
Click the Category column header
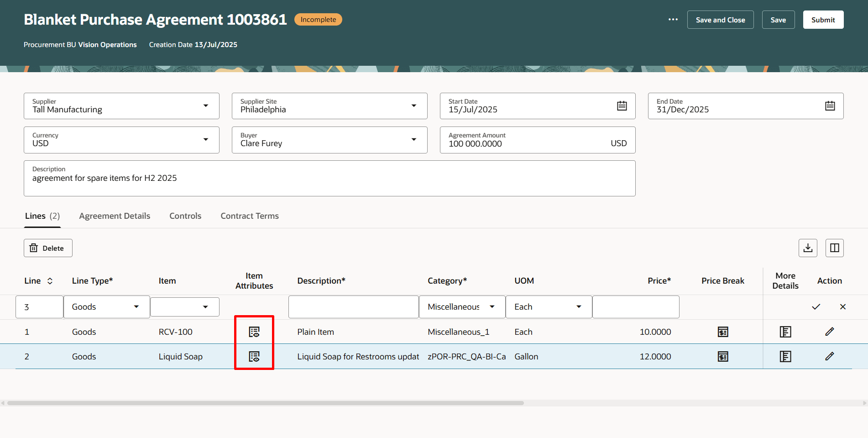point(447,281)
